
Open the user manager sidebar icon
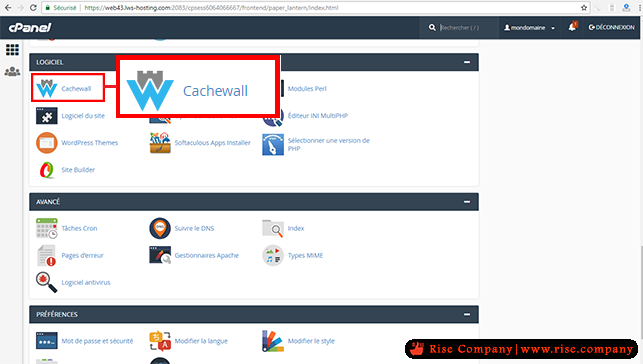coord(12,72)
